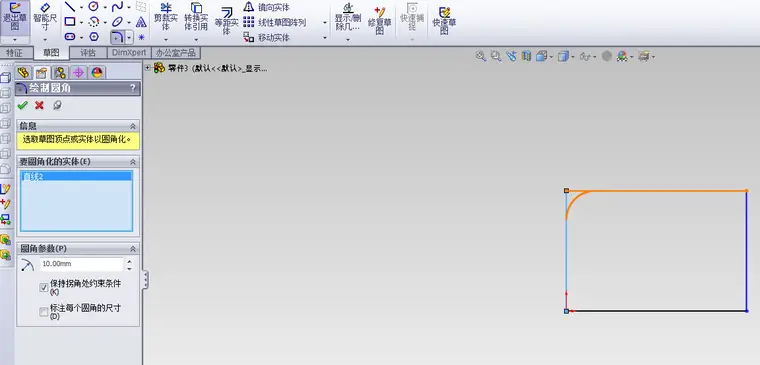The height and width of the screenshot is (365, 760).
Task: Open Linear Sketch Pattern dropdown arrow
Action: [325, 23]
